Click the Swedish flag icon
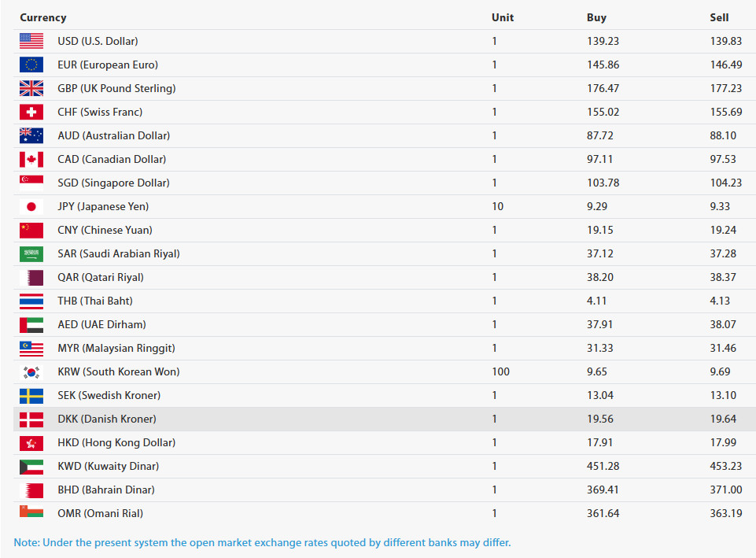The image size is (756, 558). (x=31, y=395)
